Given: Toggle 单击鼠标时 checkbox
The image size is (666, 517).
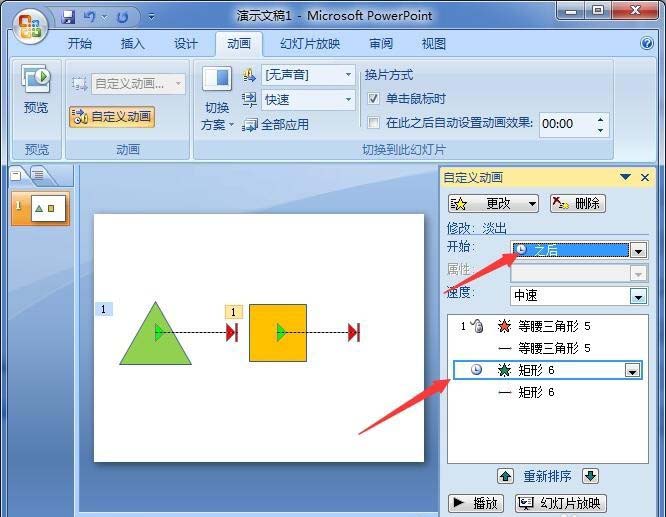Looking at the screenshot, I should 373,99.
